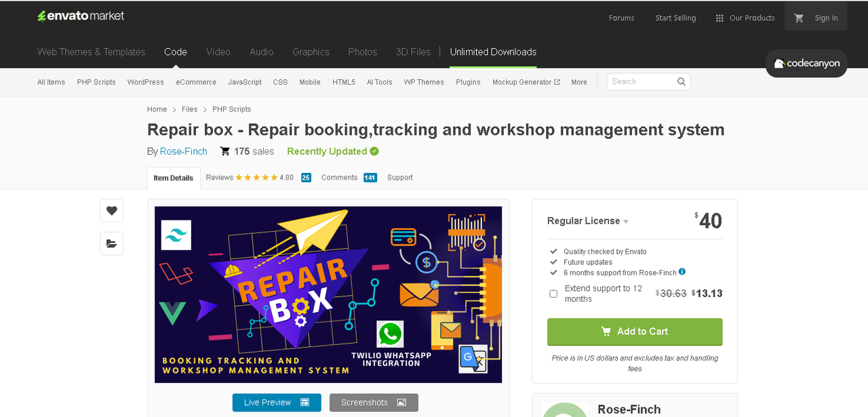Image resolution: width=868 pixels, height=417 pixels.
Task: Go to Home breadcrumb
Action: pos(157,109)
